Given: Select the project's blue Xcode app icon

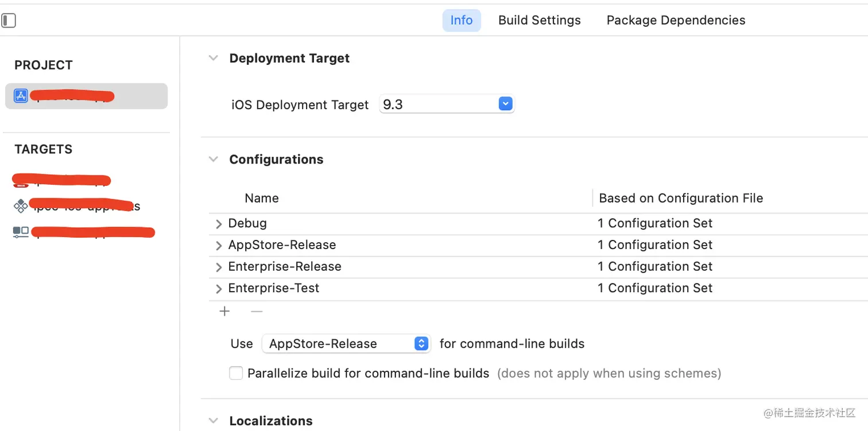Looking at the screenshot, I should pyautogui.click(x=21, y=96).
